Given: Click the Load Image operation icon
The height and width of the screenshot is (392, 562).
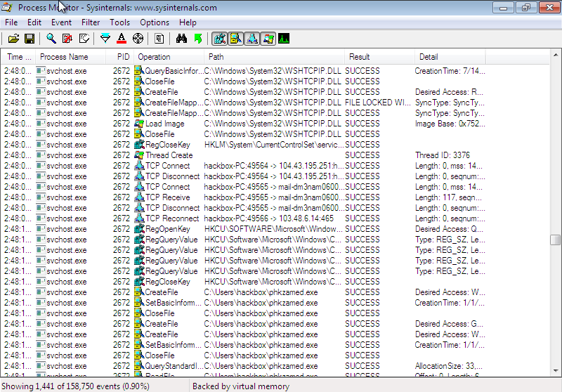Looking at the screenshot, I should click(x=139, y=124).
